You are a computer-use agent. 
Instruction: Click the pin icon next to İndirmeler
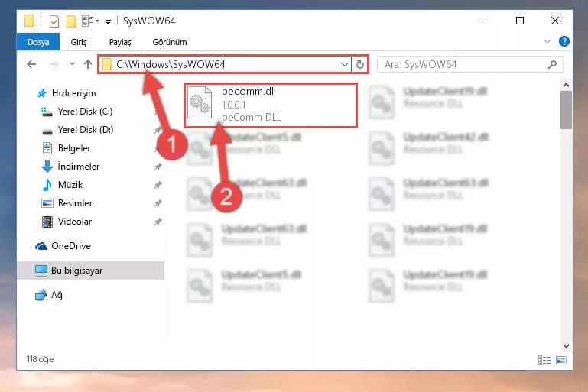pyautogui.click(x=158, y=167)
